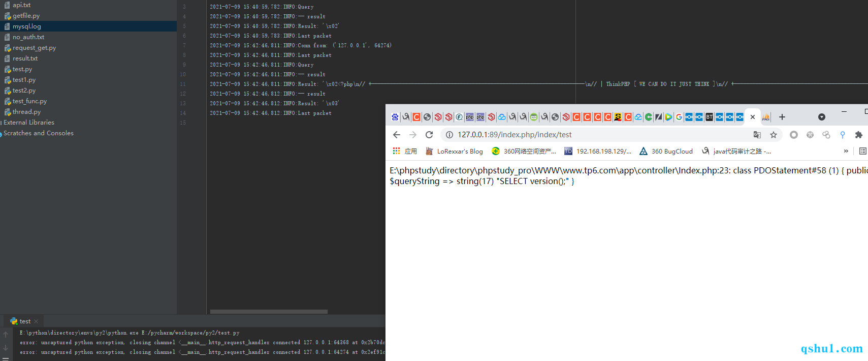Click the down arrow in Run panel
The image size is (868, 361).
6,348
